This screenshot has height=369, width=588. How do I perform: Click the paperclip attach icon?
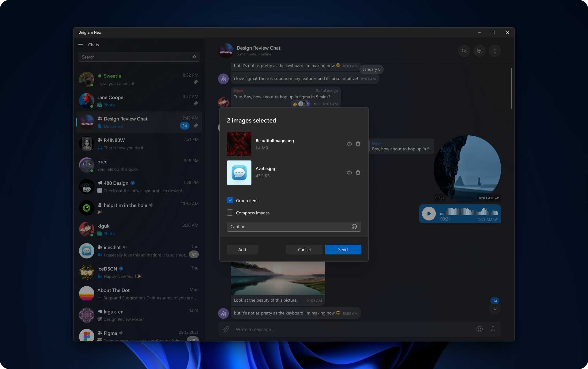coord(226,329)
